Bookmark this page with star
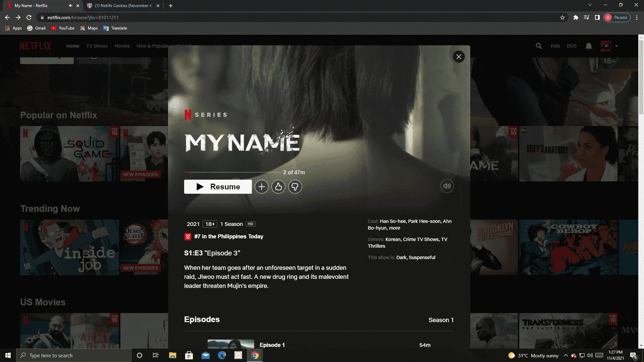Screen dimensions: 644x362 pyautogui.click(x=562, y=17)
